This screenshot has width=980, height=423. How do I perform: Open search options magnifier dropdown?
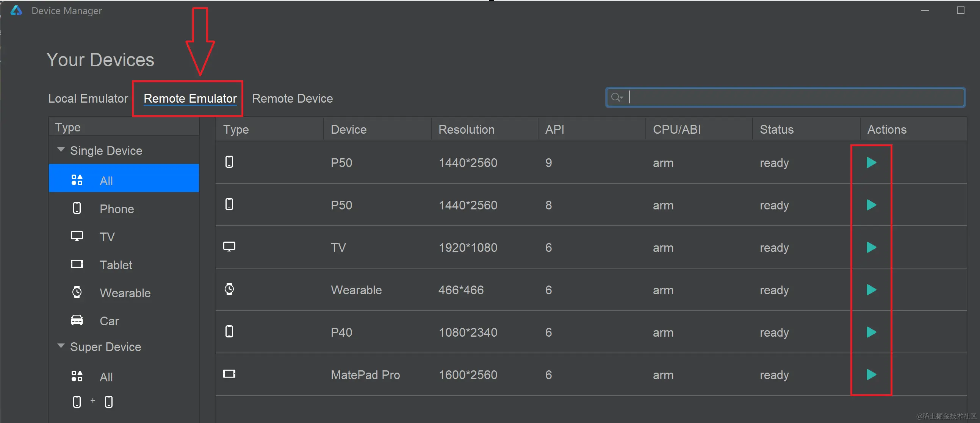pyautogui.click(x=616, y=97)
